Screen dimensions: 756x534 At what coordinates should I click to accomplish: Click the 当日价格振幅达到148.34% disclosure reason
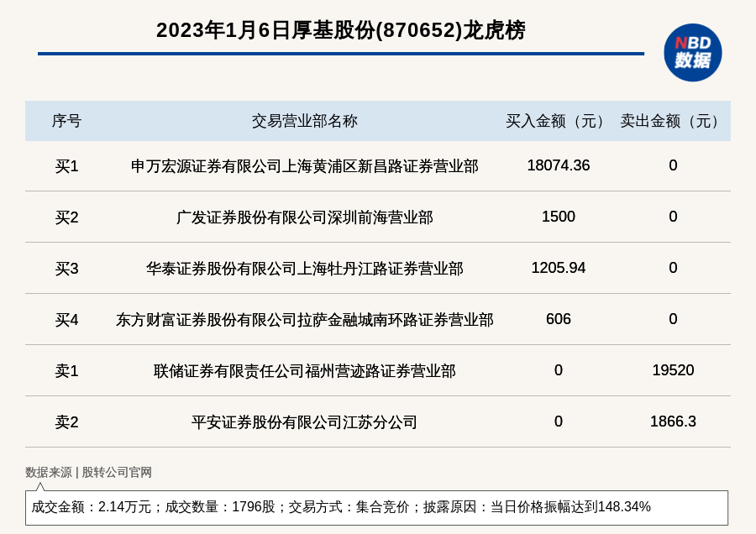click(570, 507)
